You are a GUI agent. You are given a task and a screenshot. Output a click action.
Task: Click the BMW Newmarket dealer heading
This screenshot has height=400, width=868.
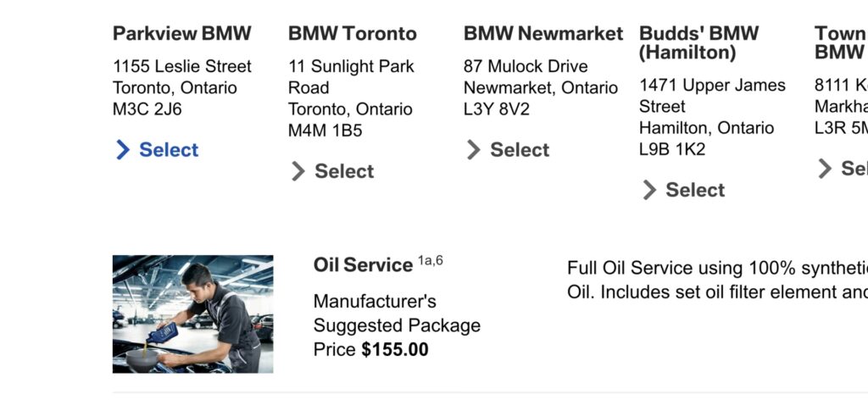(x=543, y=34)
